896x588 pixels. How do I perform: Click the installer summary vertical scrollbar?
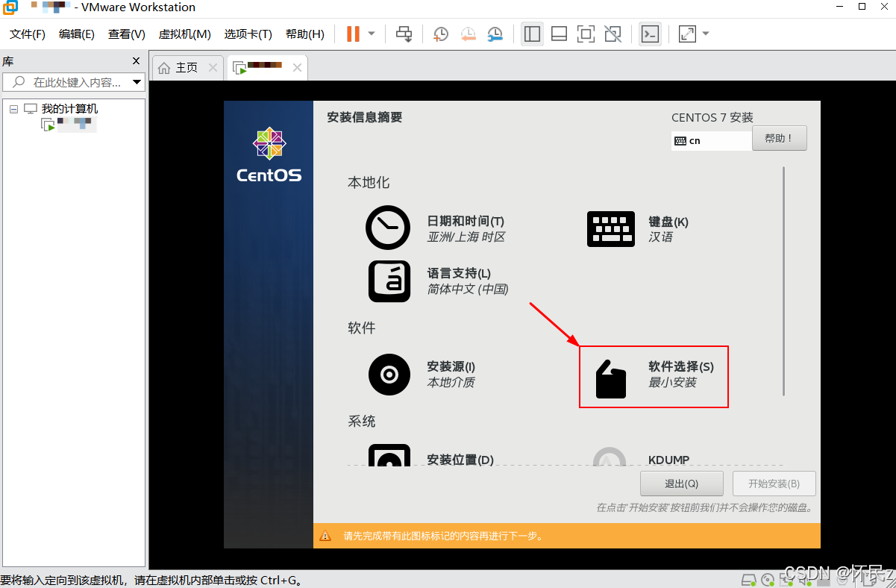pyautogui.click(x=783, y=281)
